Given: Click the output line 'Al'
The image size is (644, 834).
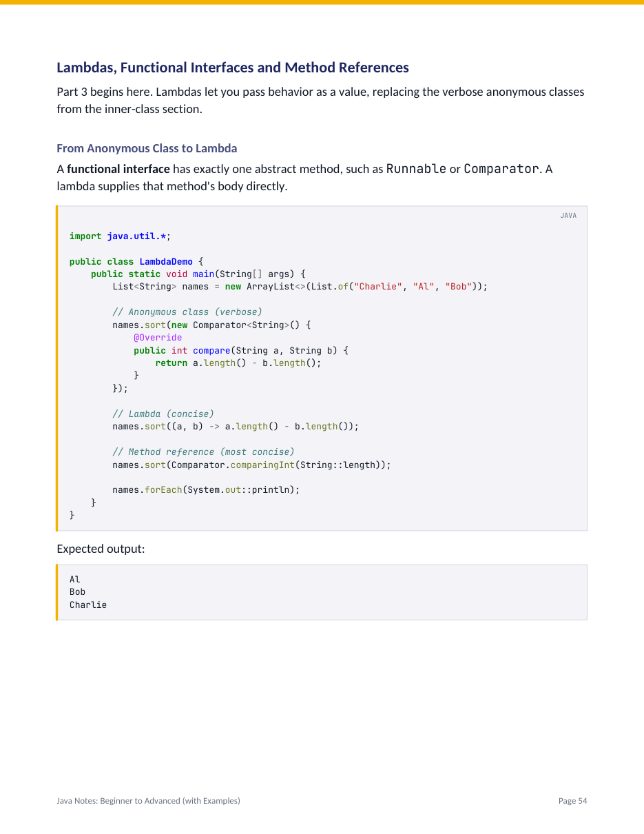Looking at the screenshot, I should (75, 580).
